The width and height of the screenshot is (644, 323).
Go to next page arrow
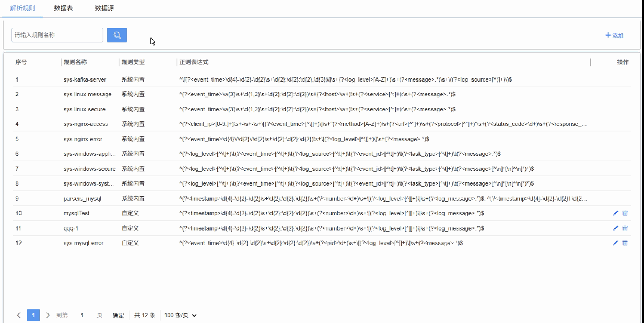[x=48, y=315]
